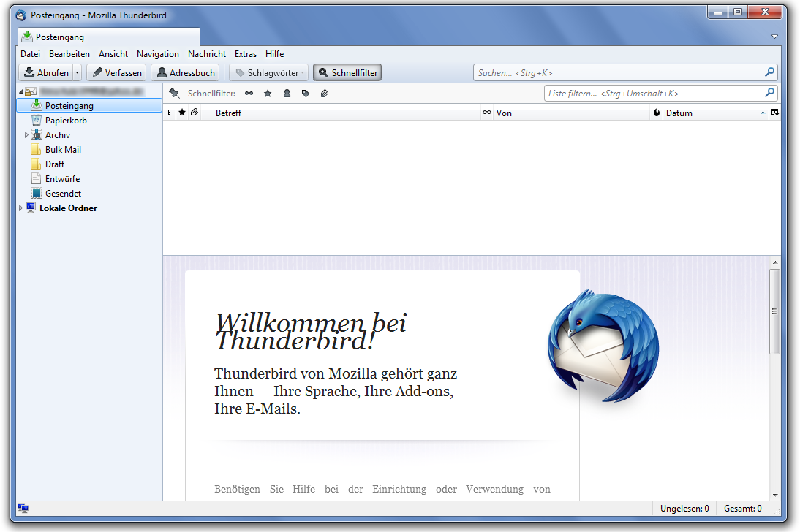Expand the Archiv folder
The width and height of the screenshot is (800, 532).
[26, 135]
